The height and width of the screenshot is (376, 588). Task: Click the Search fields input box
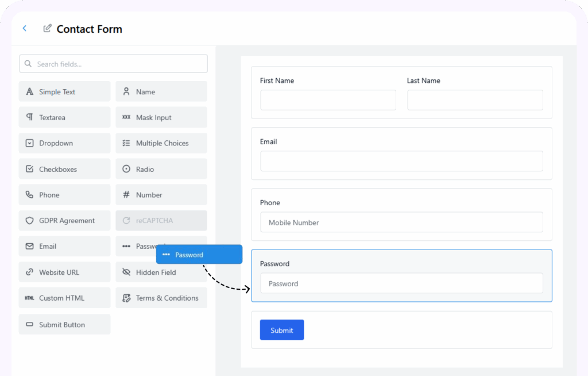[x=113, y=63]
